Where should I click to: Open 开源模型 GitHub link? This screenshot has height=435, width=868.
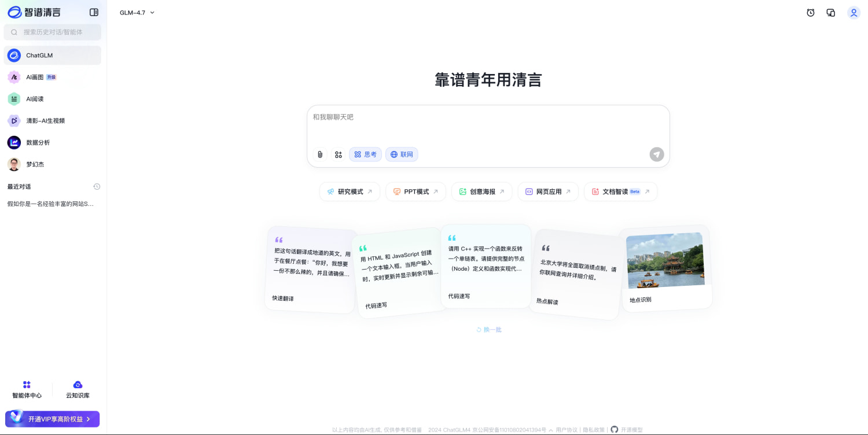(x=627, y=430)
